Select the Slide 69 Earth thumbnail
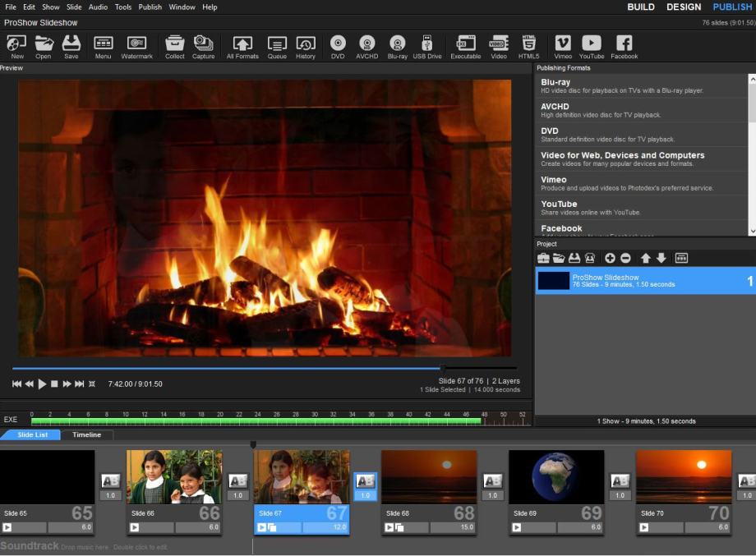This screenshot has height=556, width=756. (x=556, y=476)
